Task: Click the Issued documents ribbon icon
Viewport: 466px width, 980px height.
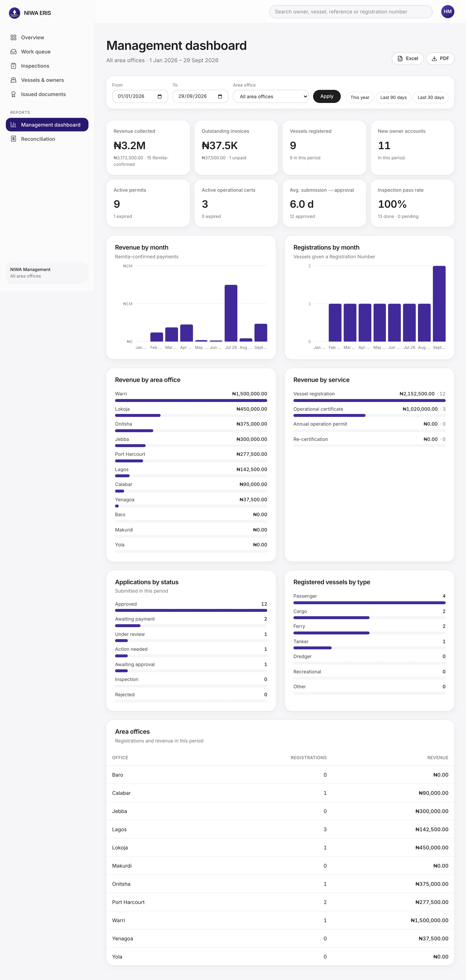Action: coord(14,94)
